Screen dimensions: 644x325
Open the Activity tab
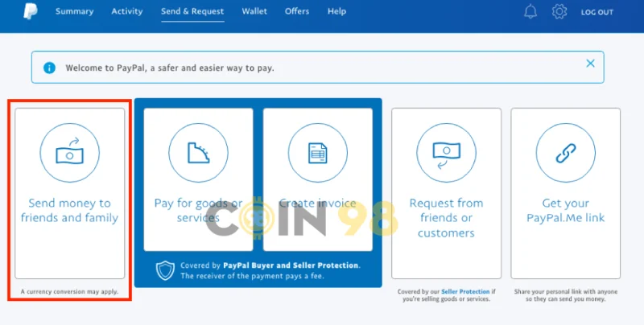[127, 11]
